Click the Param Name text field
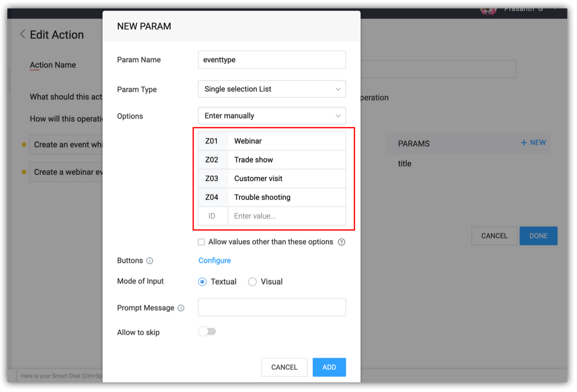 [272, 60]
